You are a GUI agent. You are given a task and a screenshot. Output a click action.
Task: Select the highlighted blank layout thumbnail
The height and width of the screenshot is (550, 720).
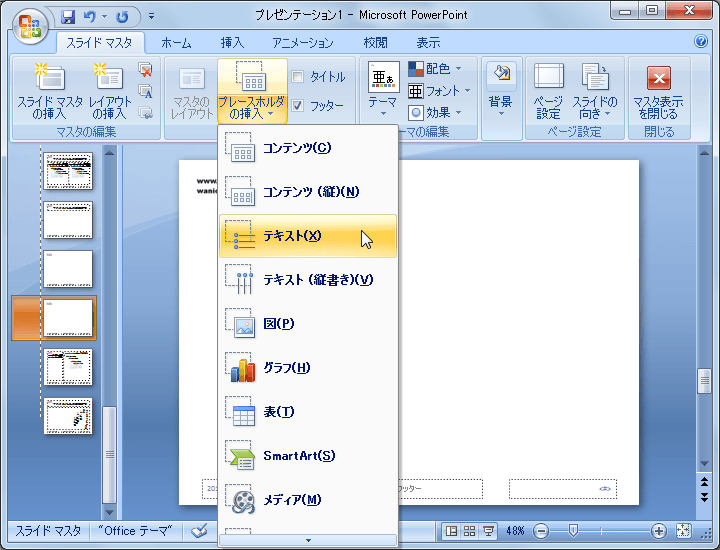coord(68,318)
